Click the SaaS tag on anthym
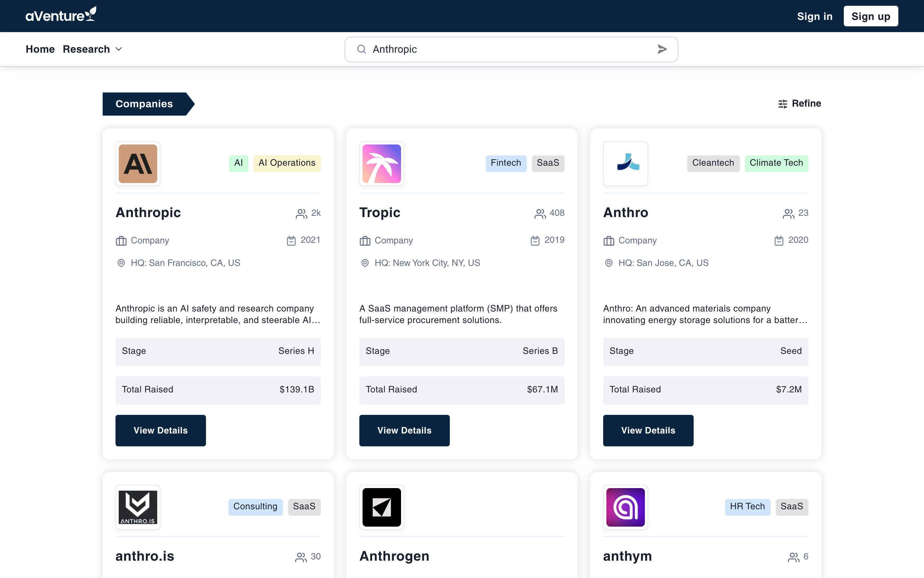 792,507
